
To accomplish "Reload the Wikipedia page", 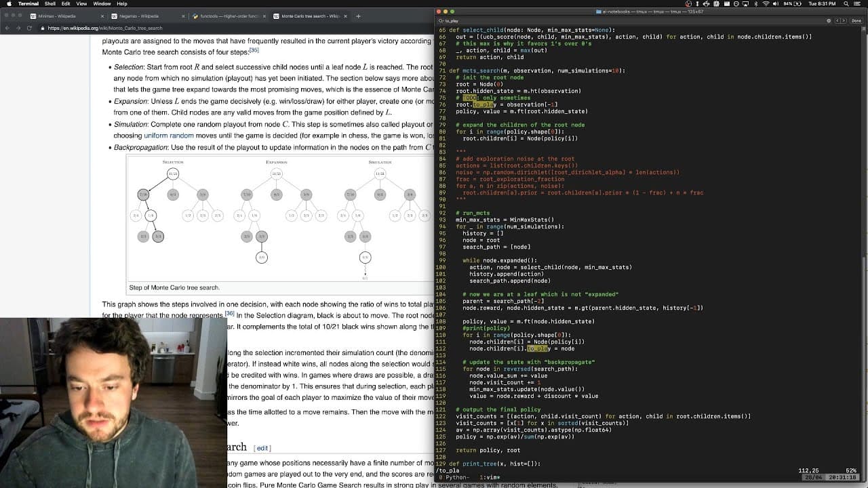I will click(29, 28).
